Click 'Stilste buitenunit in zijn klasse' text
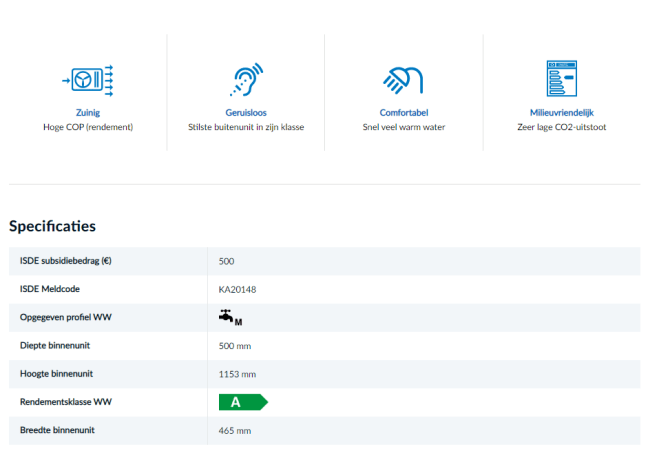The height and width of the screenshot is (451, 648). click(246, 127)
